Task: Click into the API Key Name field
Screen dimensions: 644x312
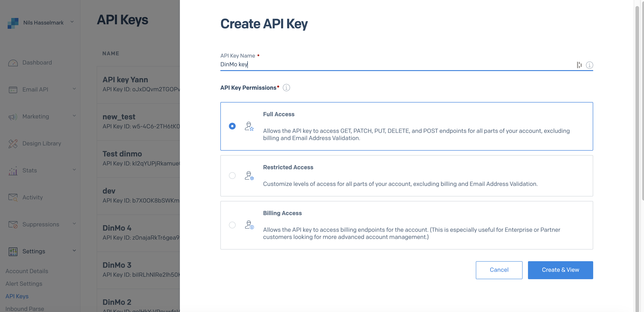Action: pos(395,65)
